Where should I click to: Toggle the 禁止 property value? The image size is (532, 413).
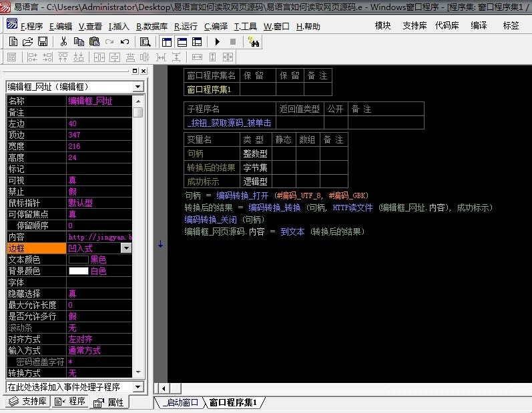pyautogui.click(x=99, y=191)
